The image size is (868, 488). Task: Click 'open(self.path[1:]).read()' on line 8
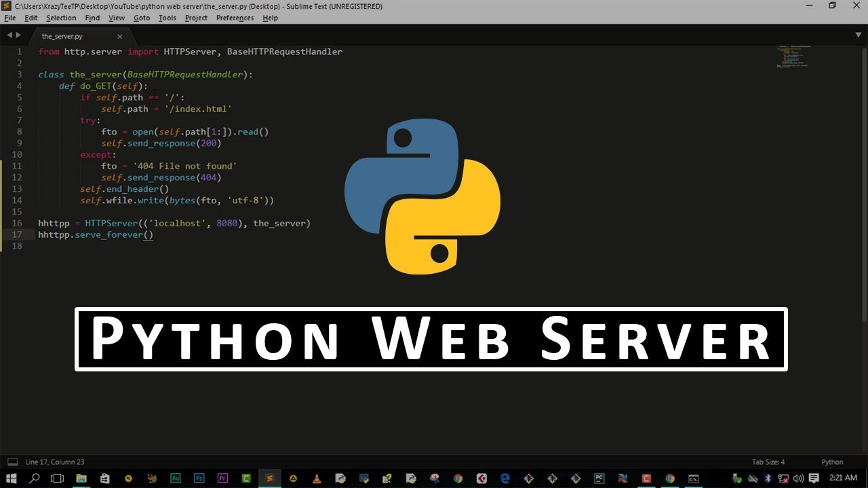(x=201, y=132)
